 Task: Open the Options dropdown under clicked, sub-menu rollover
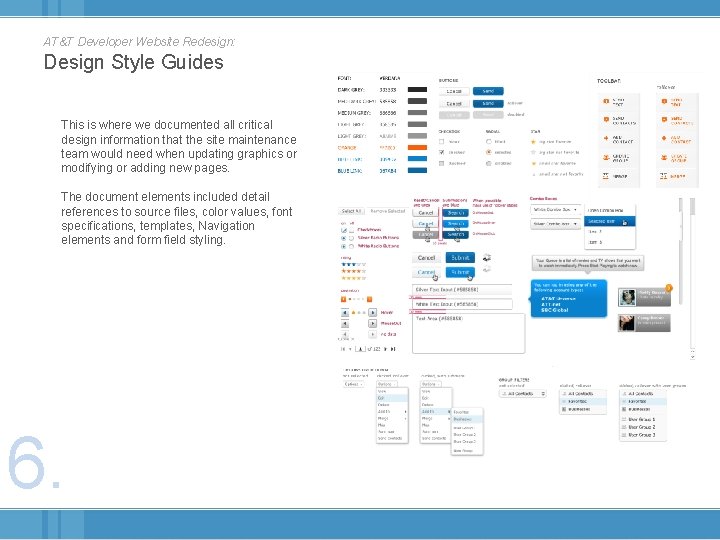(431, 384)
